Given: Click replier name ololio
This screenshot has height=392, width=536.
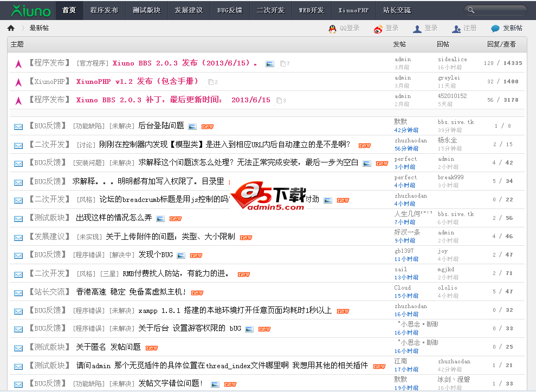Looking at the screenshot, I should pos(448,288).
